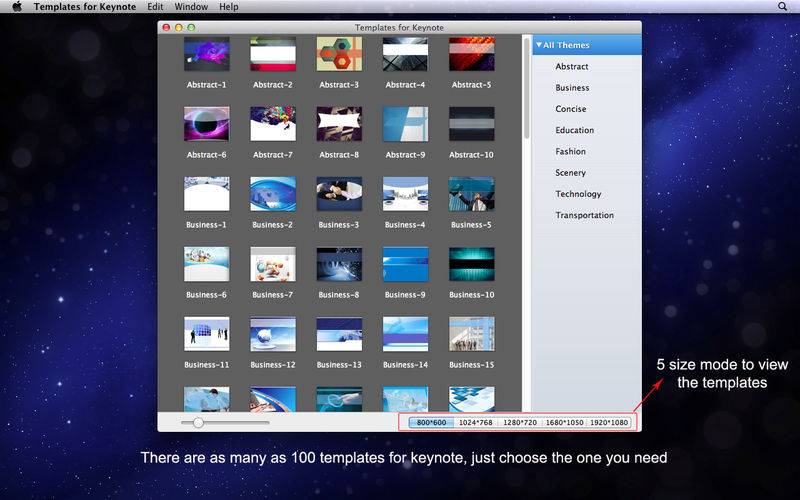Click the thumbnail size slider knob
Viewport: 800px width, 500px height.
tap(198, 422)
